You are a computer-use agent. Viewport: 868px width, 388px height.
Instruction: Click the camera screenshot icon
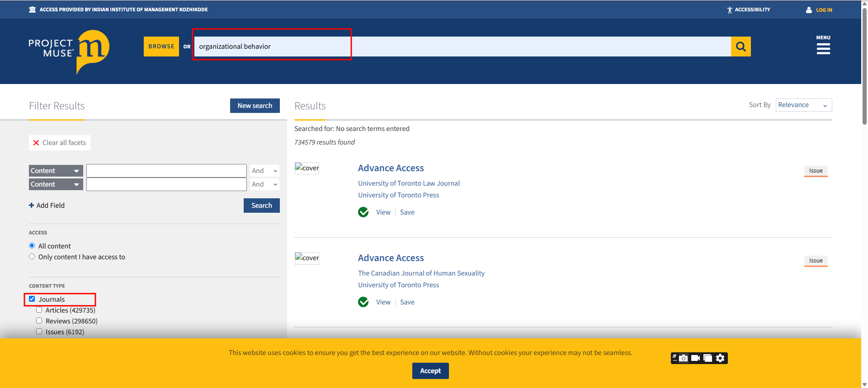[x=684, y=358]
